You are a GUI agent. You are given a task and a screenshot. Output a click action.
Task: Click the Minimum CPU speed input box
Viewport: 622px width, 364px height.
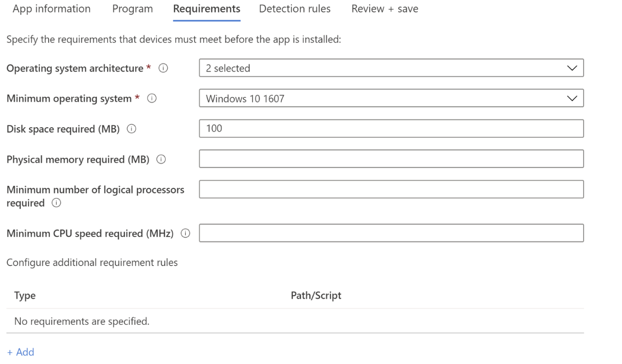click(x=391, y=233)
